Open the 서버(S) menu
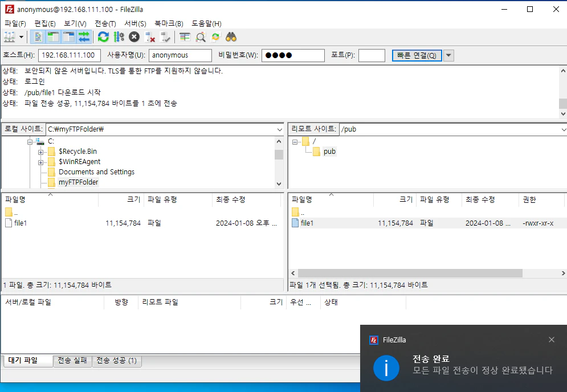Image resolution: width=567 pixels, height=392 pixels. [135, 23]
